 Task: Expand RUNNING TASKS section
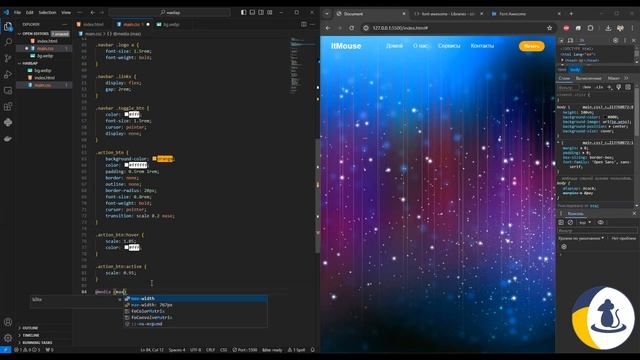[x=37, y=343]
